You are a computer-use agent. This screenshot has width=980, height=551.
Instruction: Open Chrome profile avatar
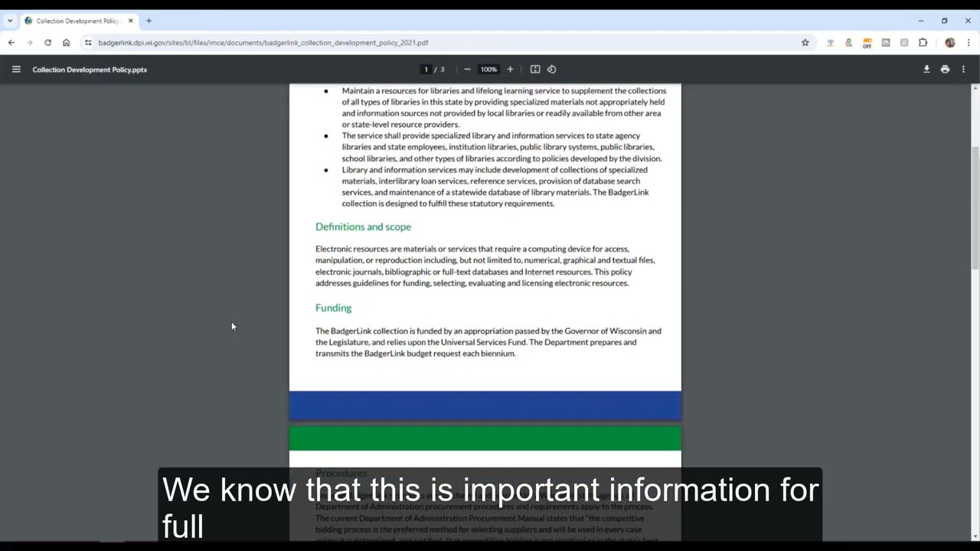tap(950, 43)
